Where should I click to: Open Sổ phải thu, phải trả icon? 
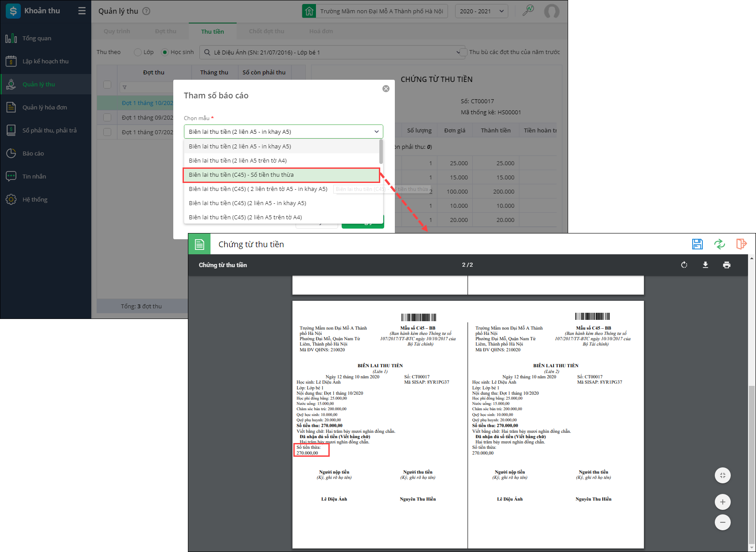coord(11,130)
